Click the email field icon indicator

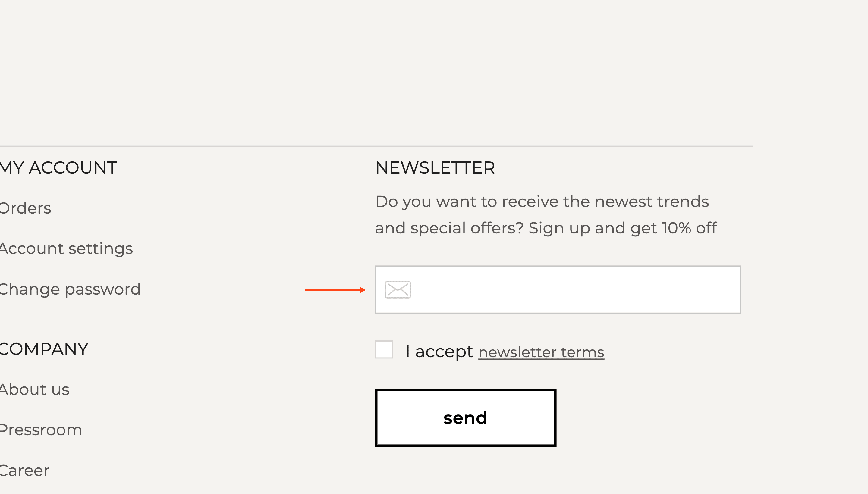click(398, 289)
